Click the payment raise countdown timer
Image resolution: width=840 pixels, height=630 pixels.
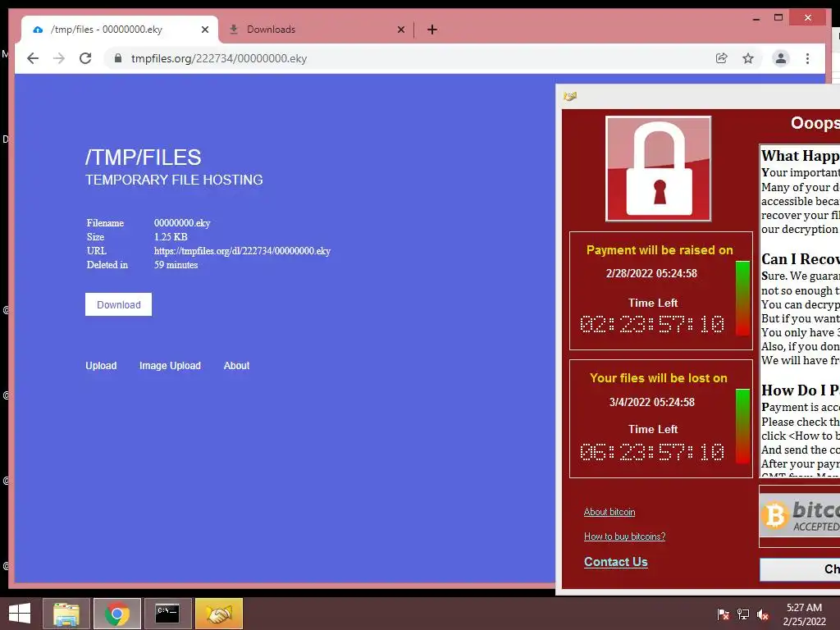(x=652, y=324)
